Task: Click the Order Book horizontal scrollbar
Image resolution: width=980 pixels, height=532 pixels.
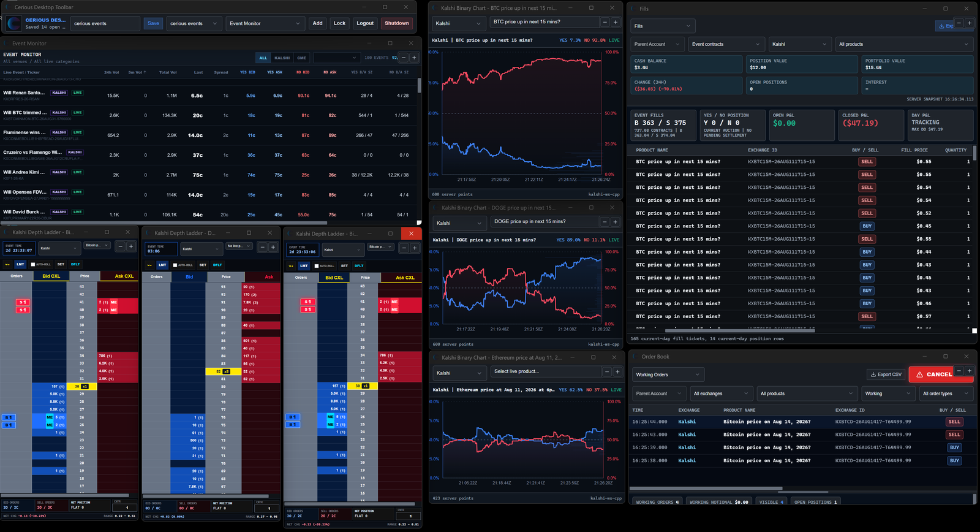Action: point(706,488)
